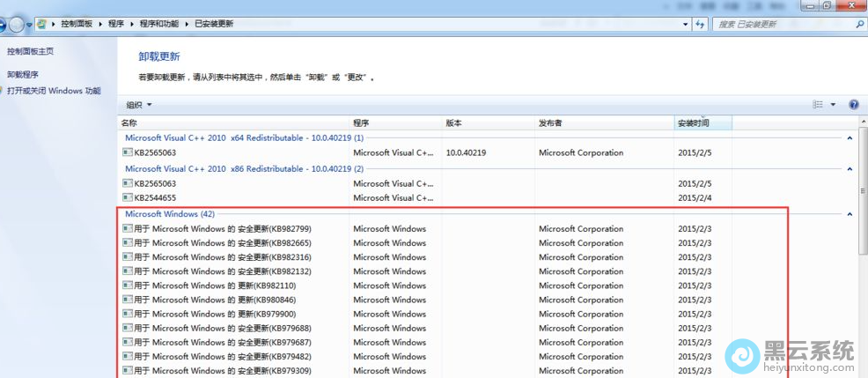The height and width of the screenshot is (378, 868).
Task: Open the view options dropdown arrow
Action: (834, 105)
